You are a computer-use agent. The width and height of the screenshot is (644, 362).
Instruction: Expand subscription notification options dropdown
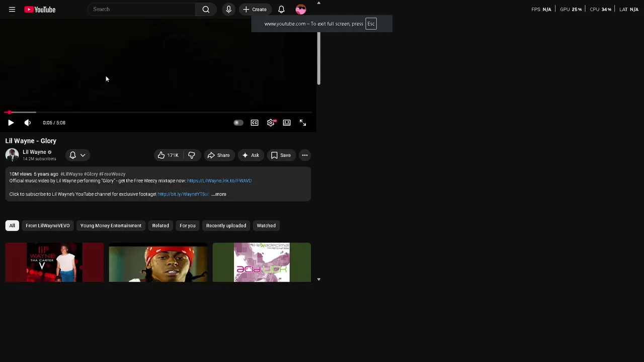coord(77,155)
